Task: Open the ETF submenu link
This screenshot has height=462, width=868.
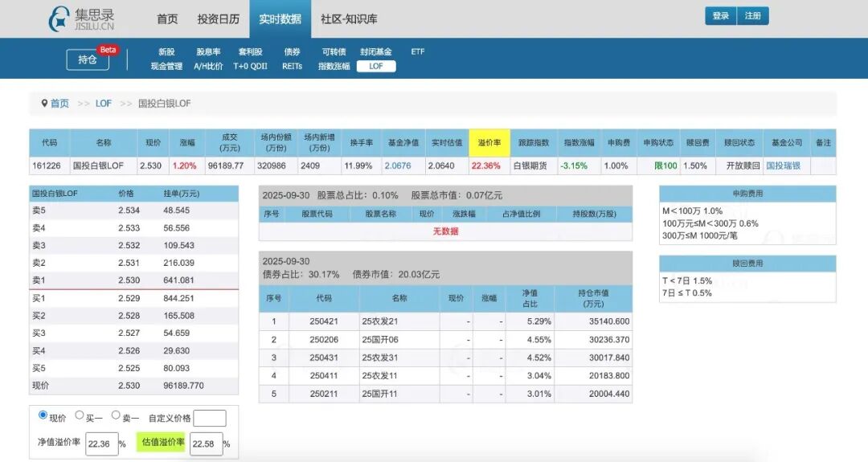Action: coord(418,51)
